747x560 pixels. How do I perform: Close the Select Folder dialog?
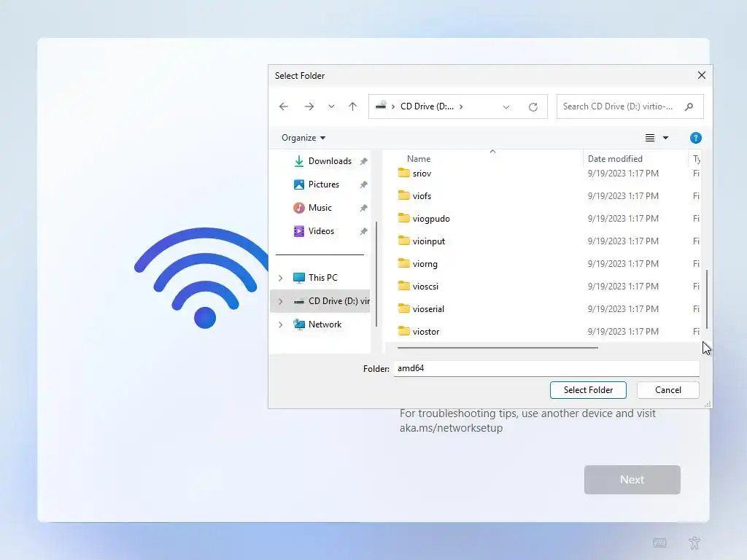(701, 75)
